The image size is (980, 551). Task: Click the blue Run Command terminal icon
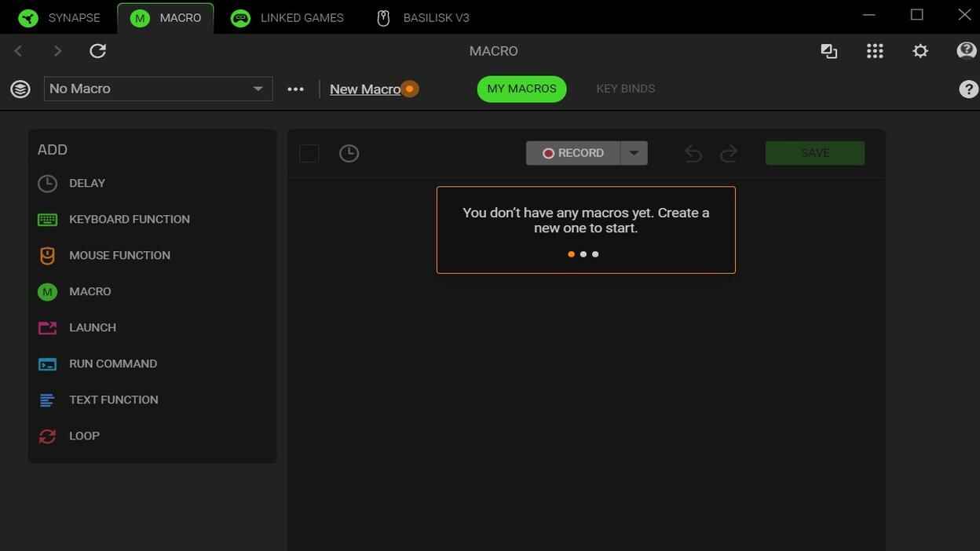tap(47, 364)
